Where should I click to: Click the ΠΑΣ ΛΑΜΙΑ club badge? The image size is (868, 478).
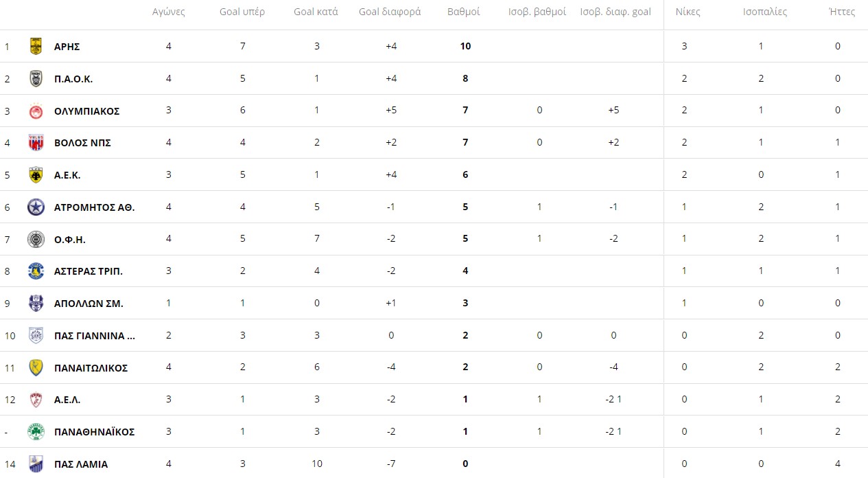pos(36,464)
